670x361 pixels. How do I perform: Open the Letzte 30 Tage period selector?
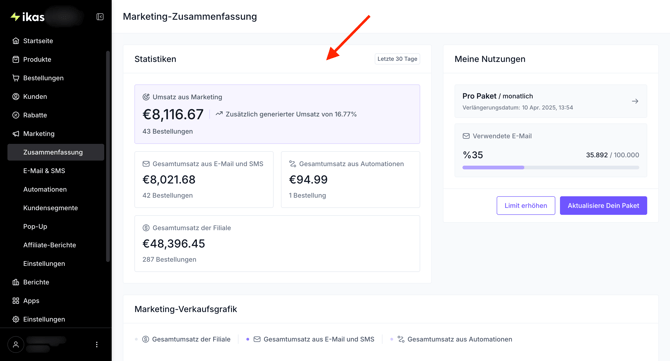click(397, 59)
